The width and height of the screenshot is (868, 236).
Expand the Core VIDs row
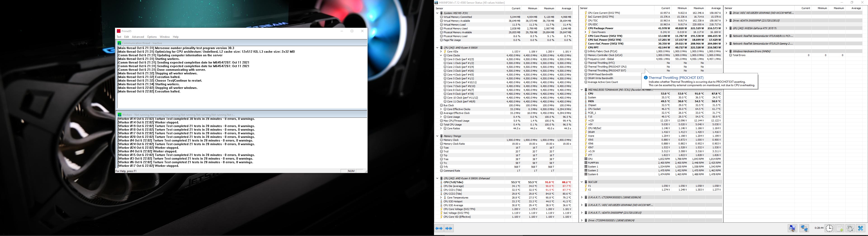coord(441,52)
